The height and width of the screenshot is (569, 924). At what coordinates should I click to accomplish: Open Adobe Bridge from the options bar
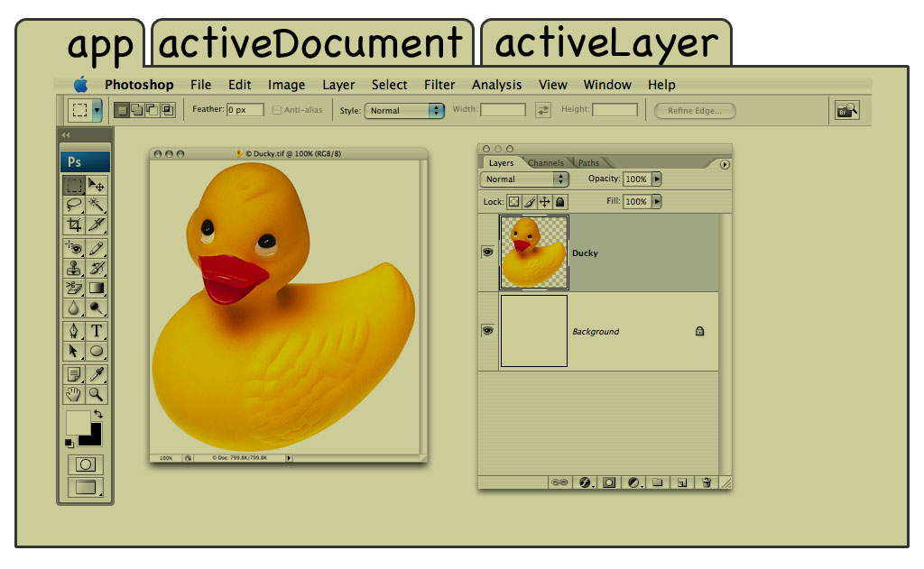click(x=846, y=110)
